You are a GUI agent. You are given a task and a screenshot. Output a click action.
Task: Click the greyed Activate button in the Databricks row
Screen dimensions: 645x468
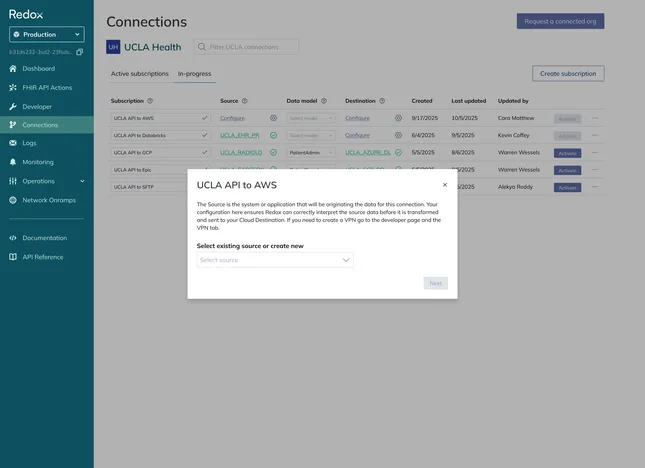(x=567, y=136)
